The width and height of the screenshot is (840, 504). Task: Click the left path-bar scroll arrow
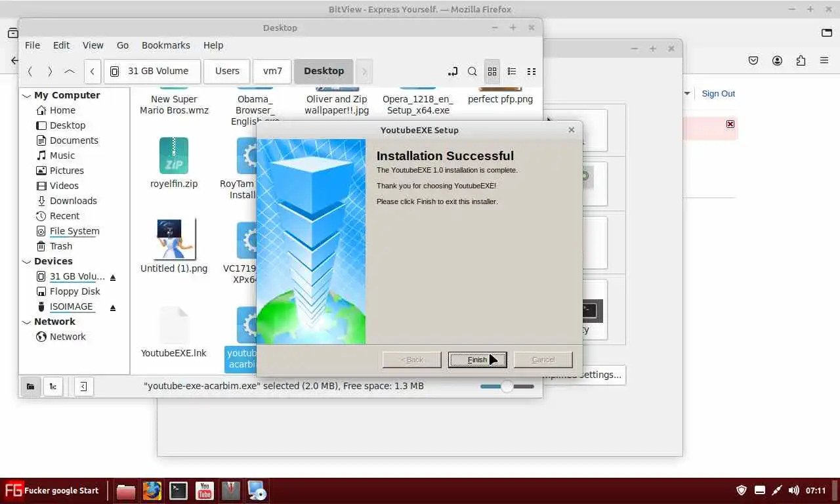point(93,72)
